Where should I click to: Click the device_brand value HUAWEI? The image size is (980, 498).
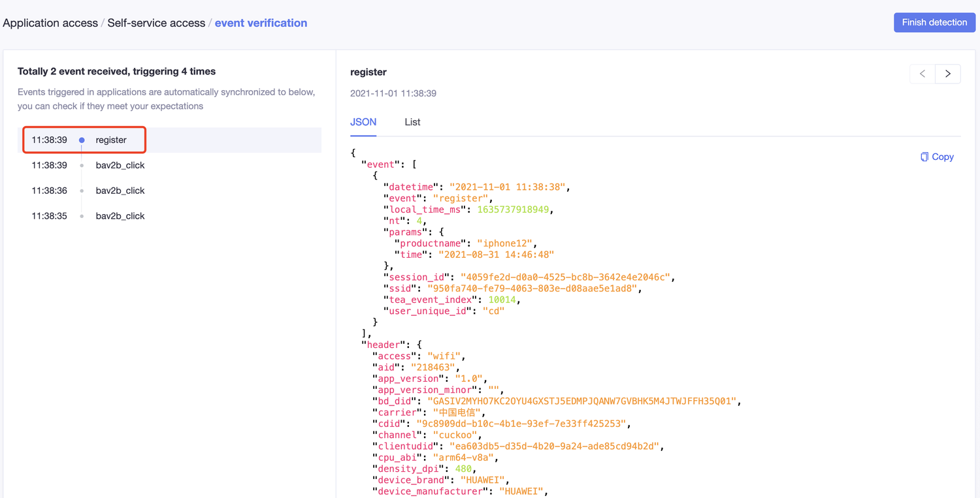tap(482, 480)
